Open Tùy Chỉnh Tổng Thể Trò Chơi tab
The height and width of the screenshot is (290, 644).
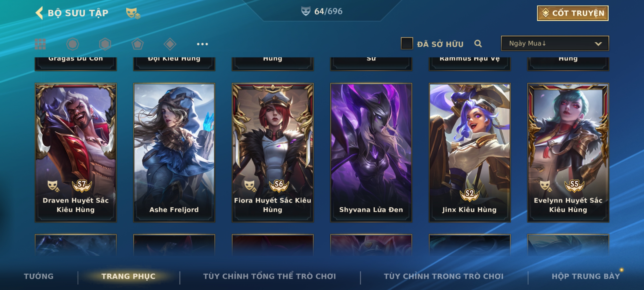point(269,276)
